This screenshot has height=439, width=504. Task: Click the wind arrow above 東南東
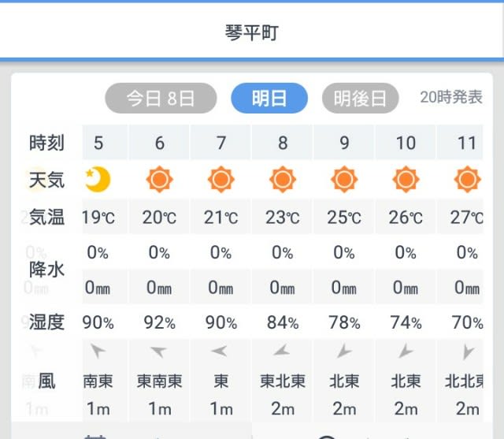pos(159,351)
